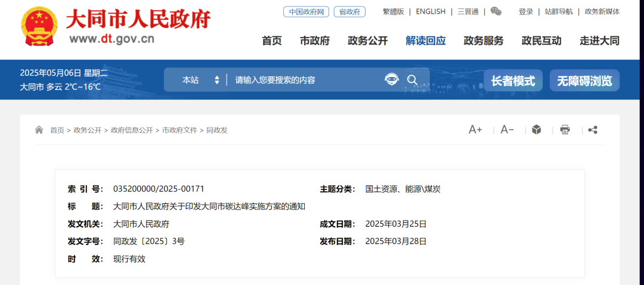
Task: Click issuing authority value 大同市人民政府
Action: [141, 224]
